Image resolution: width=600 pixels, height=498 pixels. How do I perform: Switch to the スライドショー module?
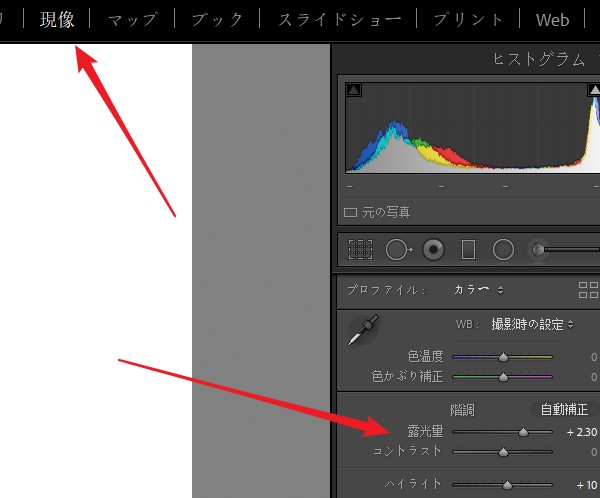click(x=339, y=20)
